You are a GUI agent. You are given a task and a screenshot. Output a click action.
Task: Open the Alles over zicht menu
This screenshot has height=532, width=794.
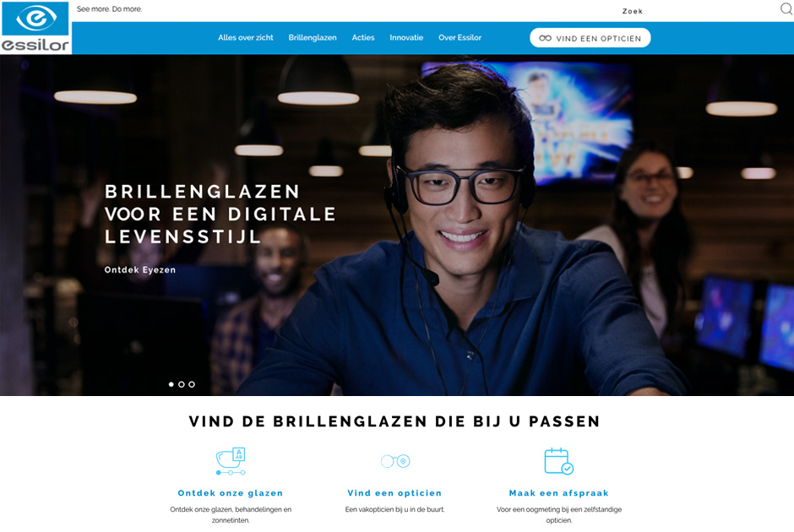[246, 37]
